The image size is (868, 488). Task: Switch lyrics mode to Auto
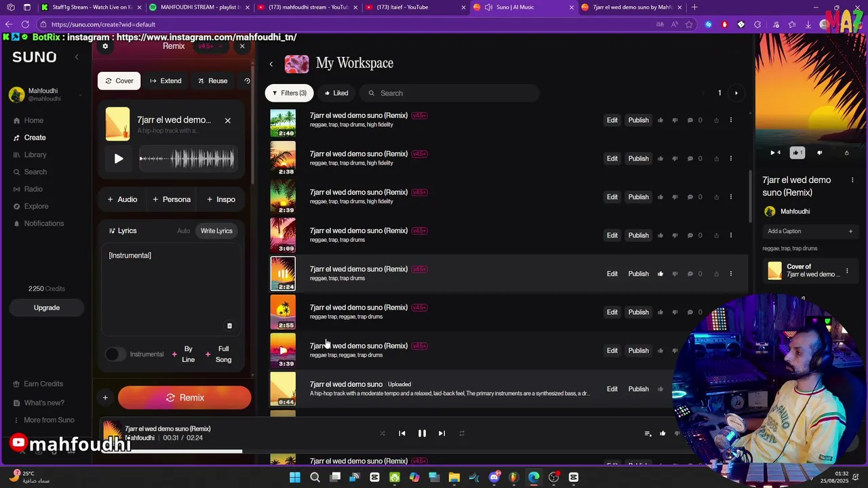click(184, 231)
